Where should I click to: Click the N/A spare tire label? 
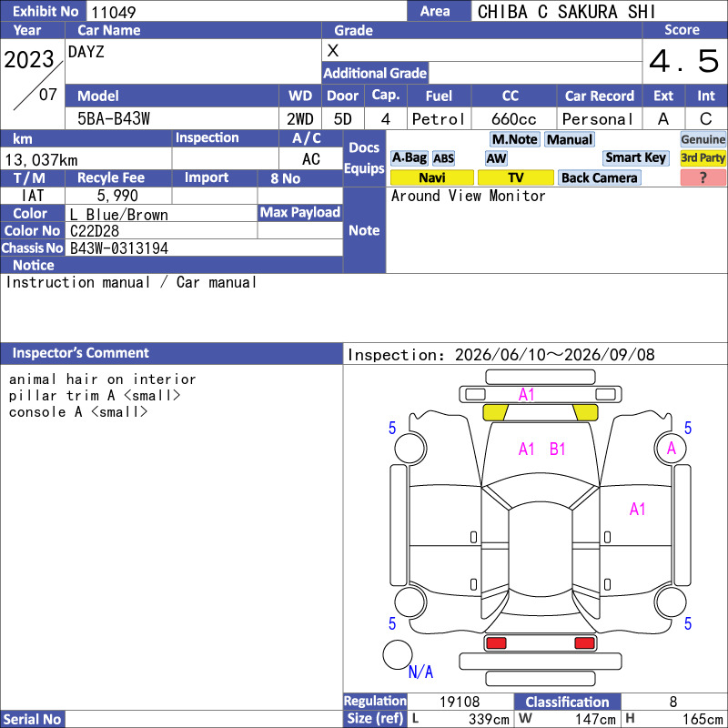point(420,672)
